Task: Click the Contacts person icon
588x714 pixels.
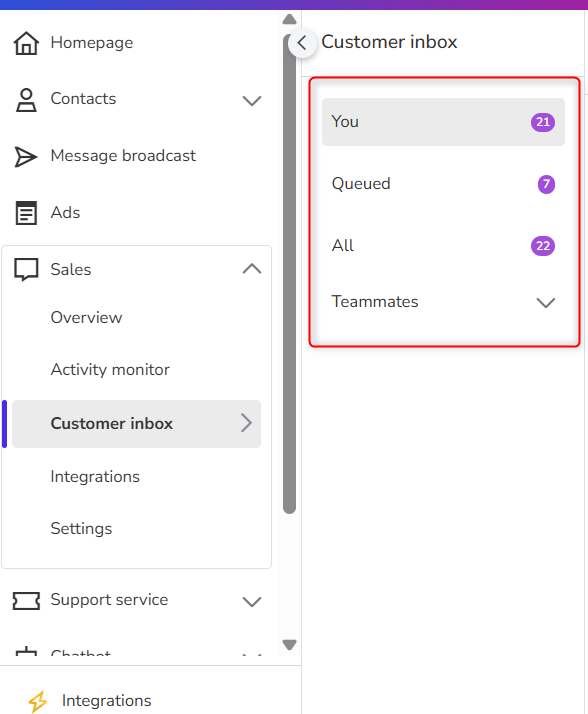Action: [26, 100]
